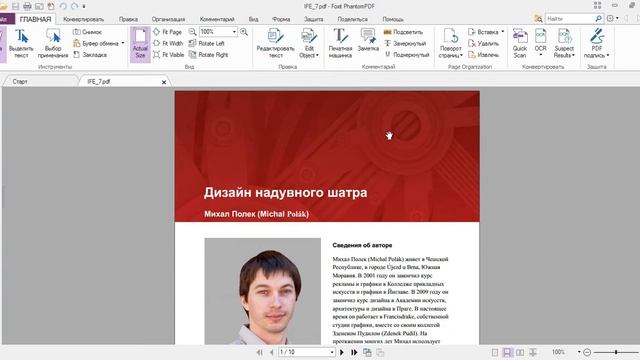The image size is (640, 360).
Task: Open the status bar 100% zoom dropdown arrow
Action: click(x=579, y=352)
